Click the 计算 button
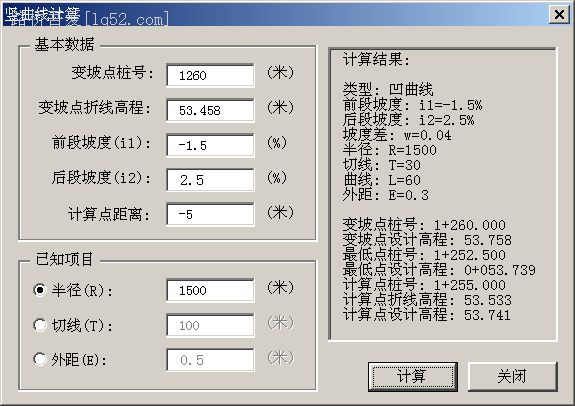Viewport: 575px width, 406px height. 413,376
